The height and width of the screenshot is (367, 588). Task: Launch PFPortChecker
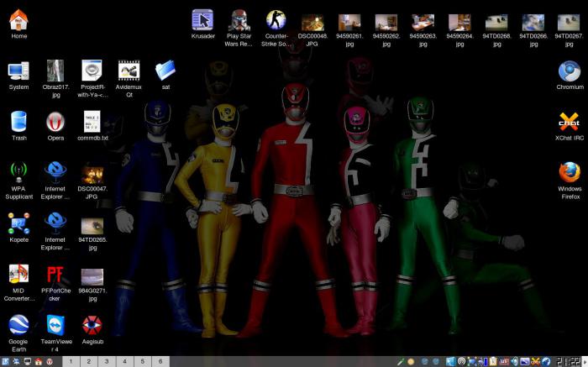click(55, 282)
